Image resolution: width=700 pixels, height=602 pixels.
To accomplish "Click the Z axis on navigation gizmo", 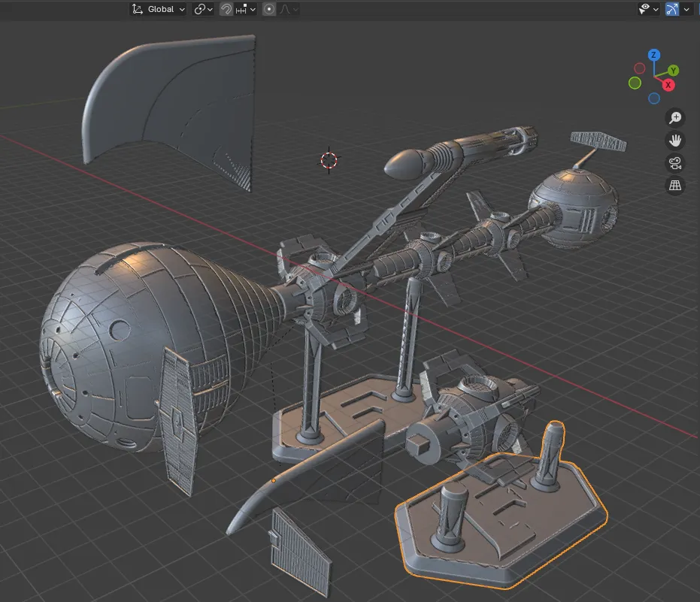I will (653, 55).
